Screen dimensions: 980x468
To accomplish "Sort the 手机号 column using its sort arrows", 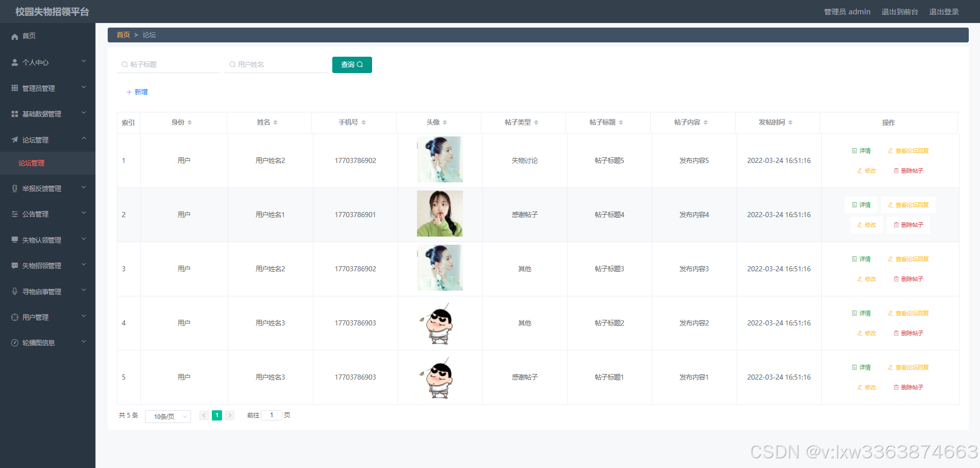I will click(364, 123).
